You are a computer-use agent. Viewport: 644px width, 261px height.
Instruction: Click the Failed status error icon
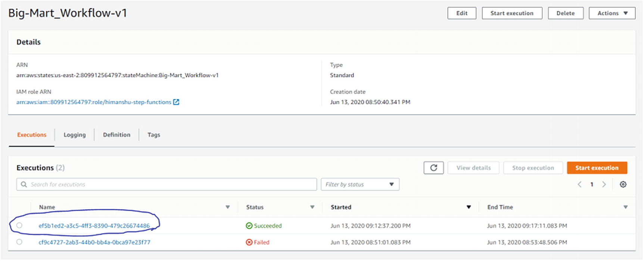pyautogui.click(x=249, y=242)
